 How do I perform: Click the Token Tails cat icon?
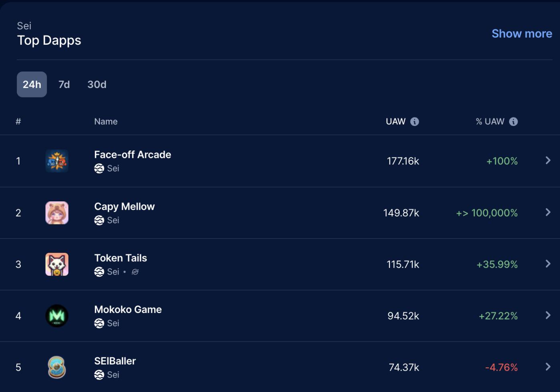click(x=57, y=264)
